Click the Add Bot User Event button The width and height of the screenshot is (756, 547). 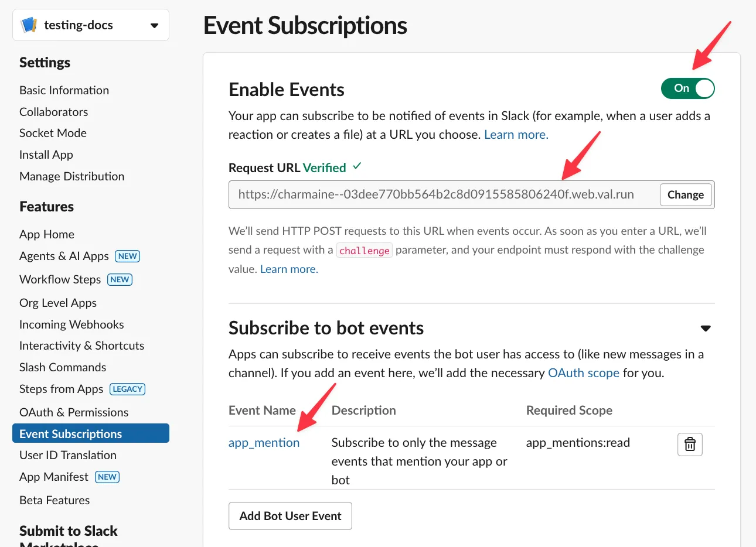click(290, 515)
